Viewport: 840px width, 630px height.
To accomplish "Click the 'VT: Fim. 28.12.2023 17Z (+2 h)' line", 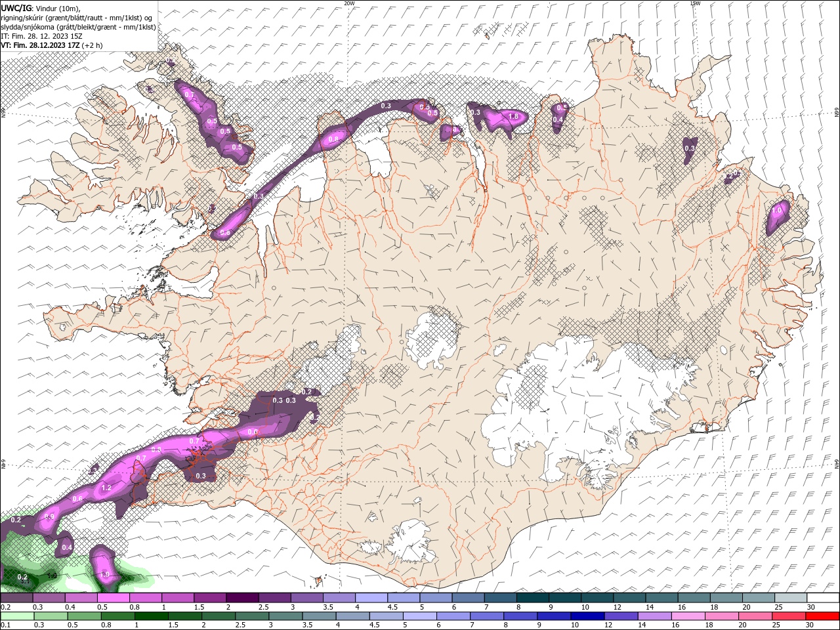I will pyautogui.click(x=51, y=45).
